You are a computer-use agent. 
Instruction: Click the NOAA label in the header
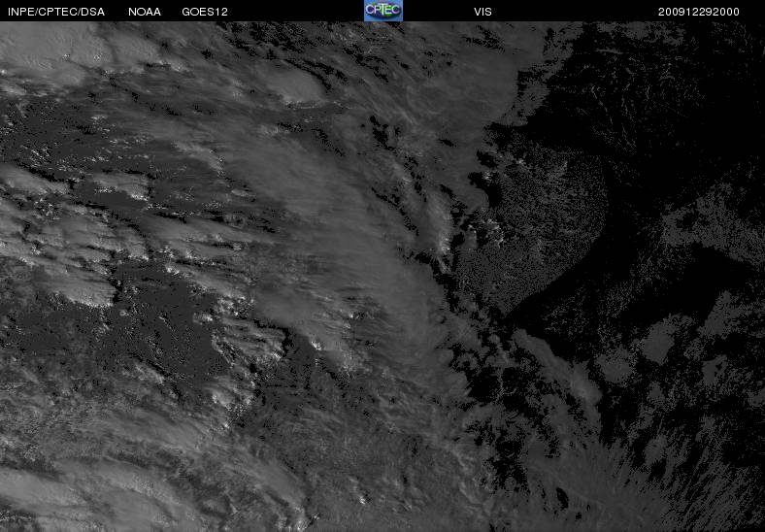click(x=145, y=12)
